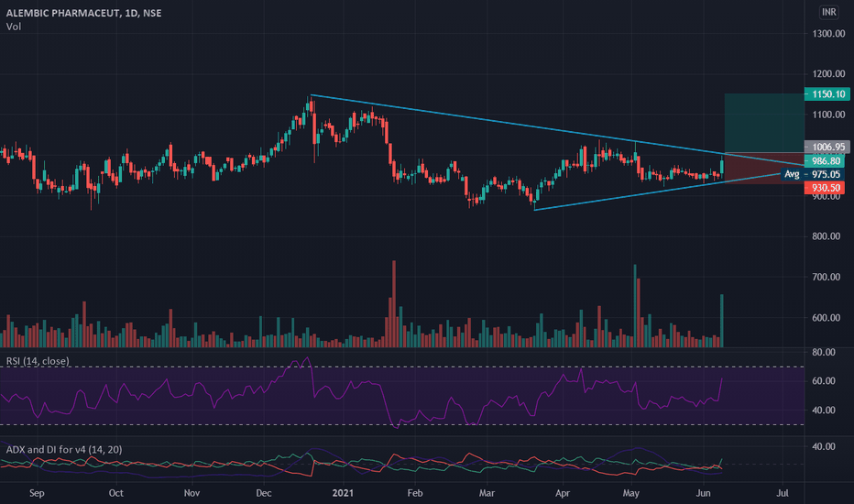Click the Jul label on time axis
854x504 pixels.
783,493
